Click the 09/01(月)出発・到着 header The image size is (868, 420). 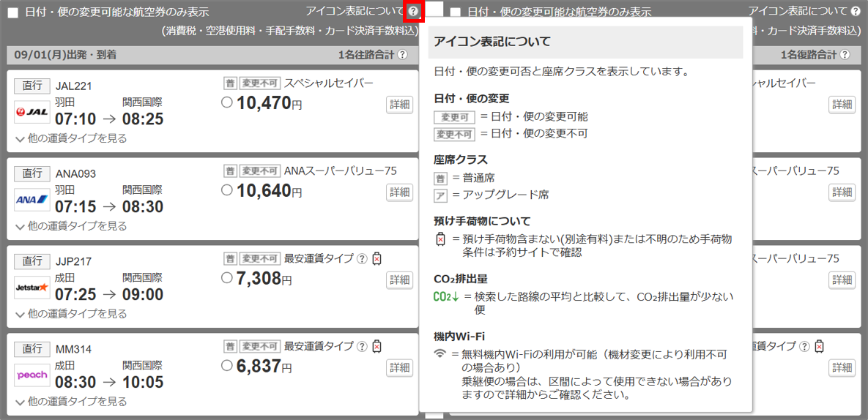[x=65, y=55]
